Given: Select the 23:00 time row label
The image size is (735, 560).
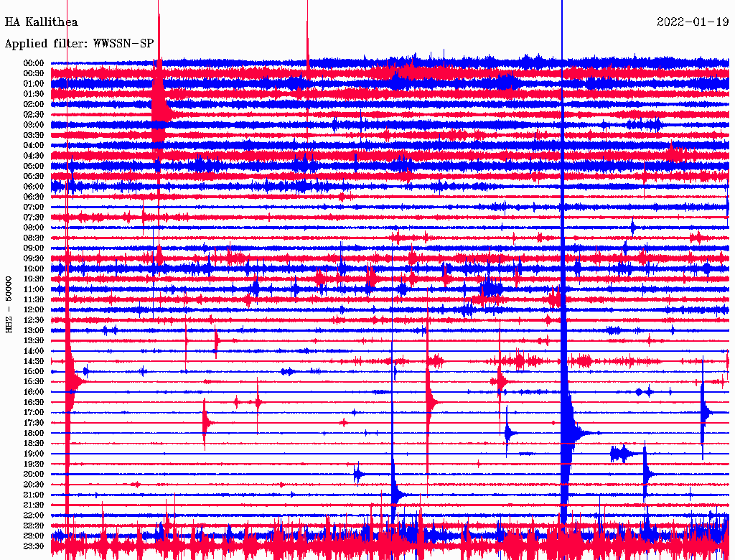Looking at the screenshot, I should pyautogui.click(x=34, y=536).
